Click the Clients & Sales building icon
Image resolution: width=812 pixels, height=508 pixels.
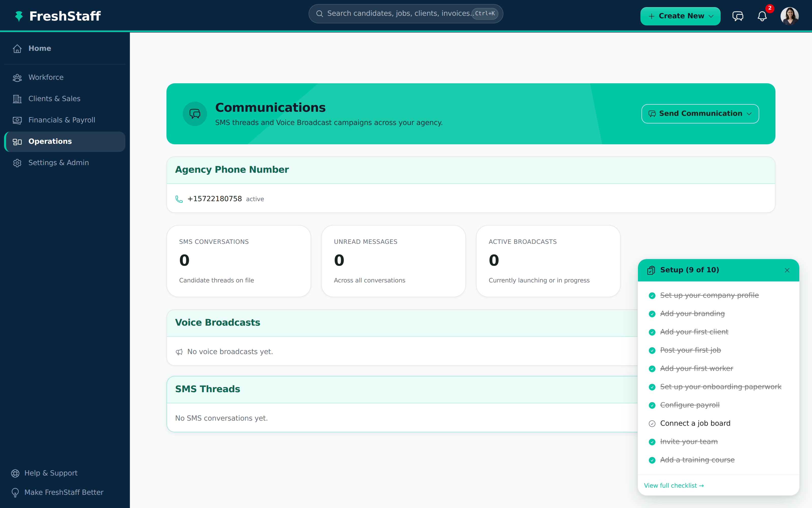(x=17, y=99)
